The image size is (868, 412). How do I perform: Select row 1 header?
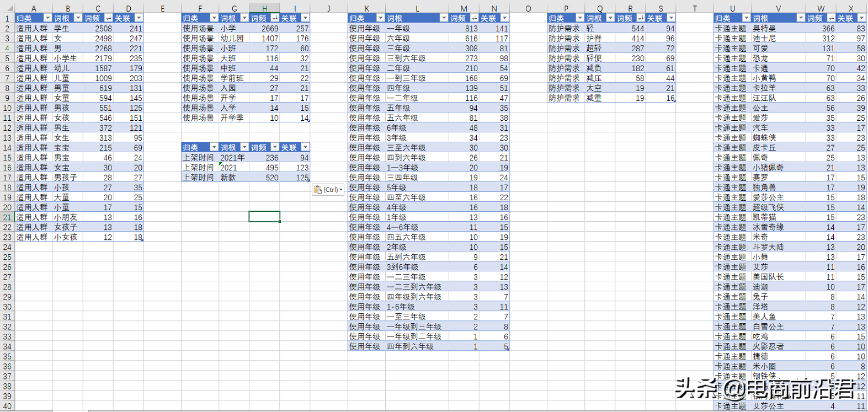point(7,18)
